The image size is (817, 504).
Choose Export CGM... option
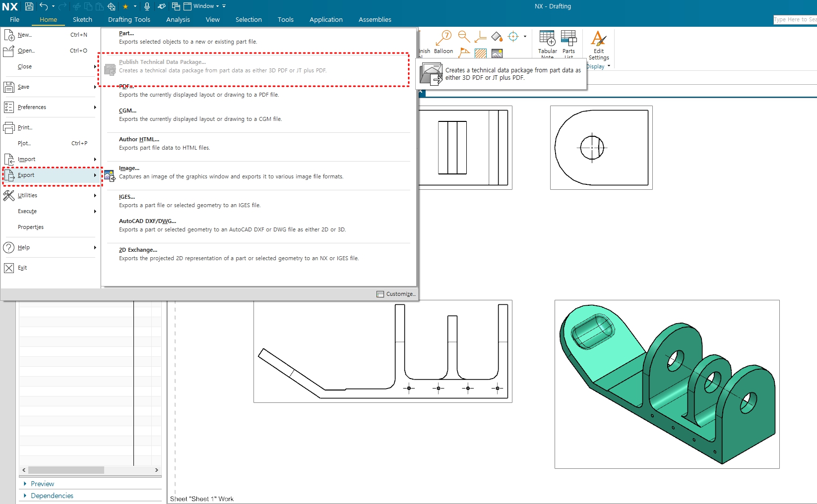(258, 115)
